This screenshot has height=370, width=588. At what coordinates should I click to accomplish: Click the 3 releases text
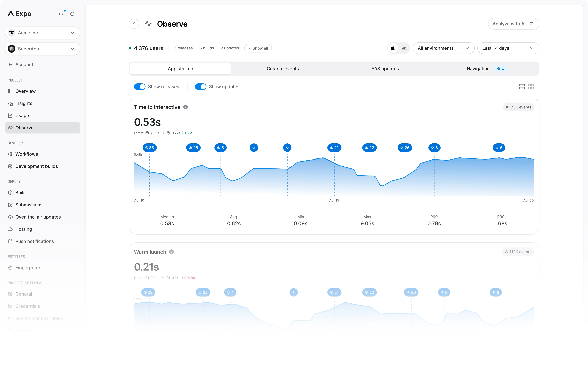tap(183, 48)
